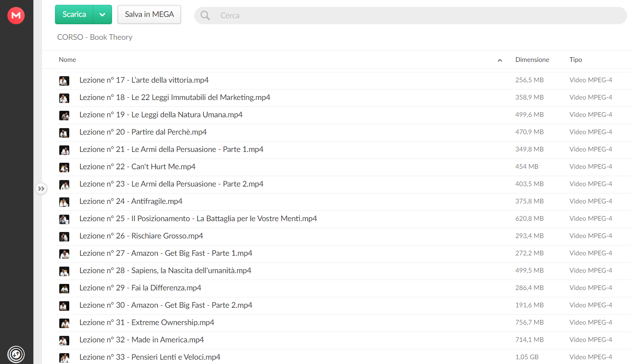Sort files by the Dimensione column
Viewport: 631px width, 364px height.
coord(532,60)
